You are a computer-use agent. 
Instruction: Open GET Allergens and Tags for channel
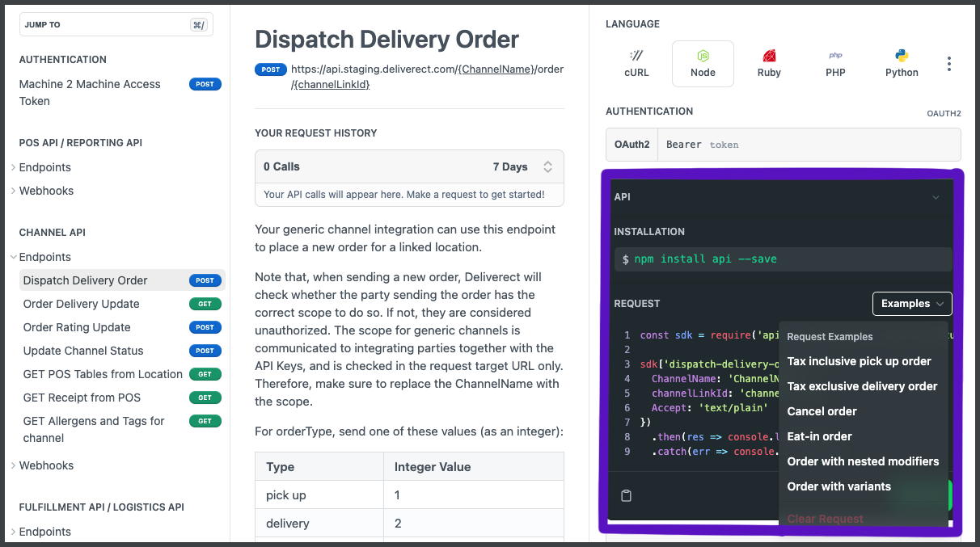(x=121, y=429)
